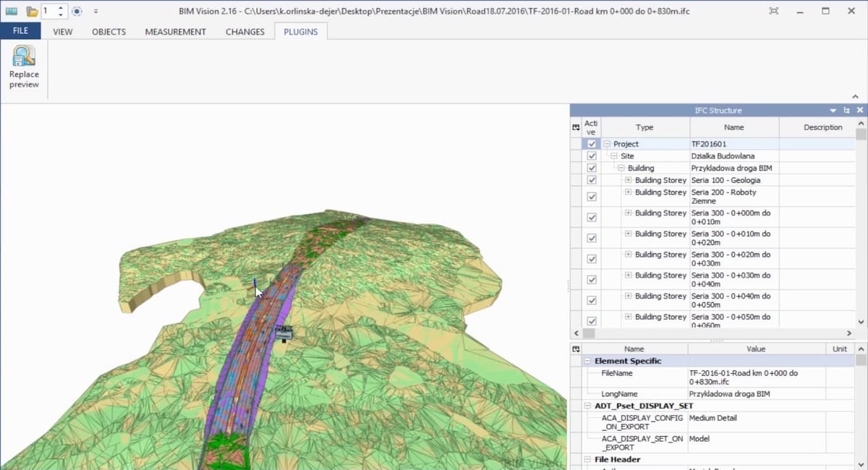Image resolution: width=868 pixels, height=470 pixels.
Task: Expand storey Seria 300 - 0+010m do 0+020m
Action: click(x=629, y=234)
